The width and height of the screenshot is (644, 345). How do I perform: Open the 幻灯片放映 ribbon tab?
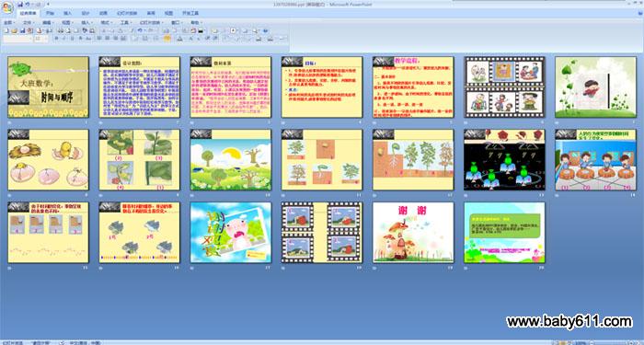[127, 13]
